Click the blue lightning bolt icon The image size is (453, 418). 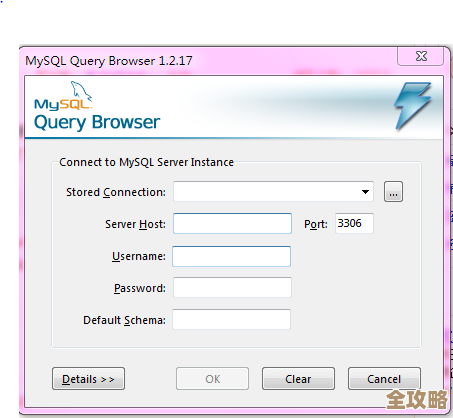[413, 106]
